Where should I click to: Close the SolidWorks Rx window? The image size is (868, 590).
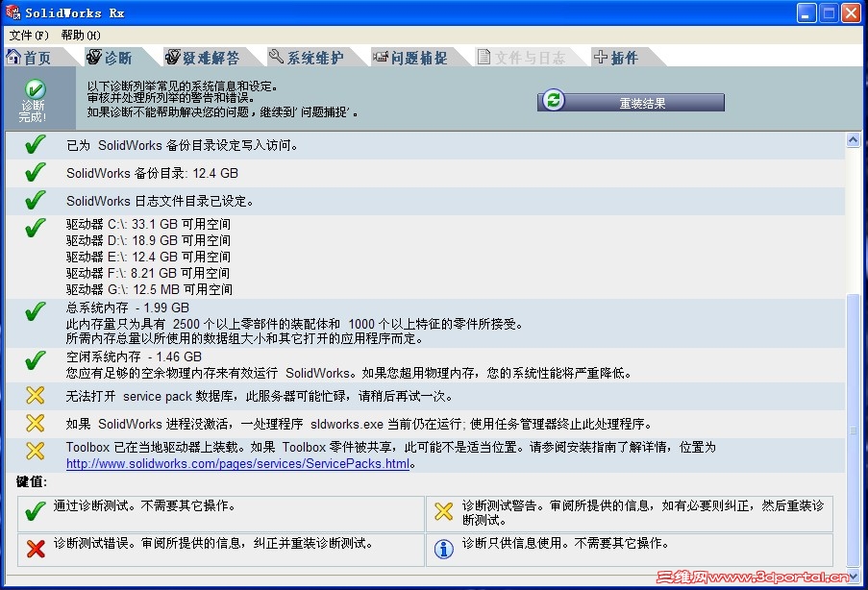851,12
